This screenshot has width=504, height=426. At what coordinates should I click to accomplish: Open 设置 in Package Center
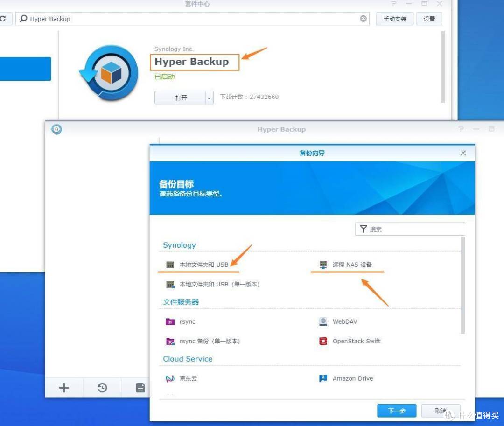click(429, 19)
